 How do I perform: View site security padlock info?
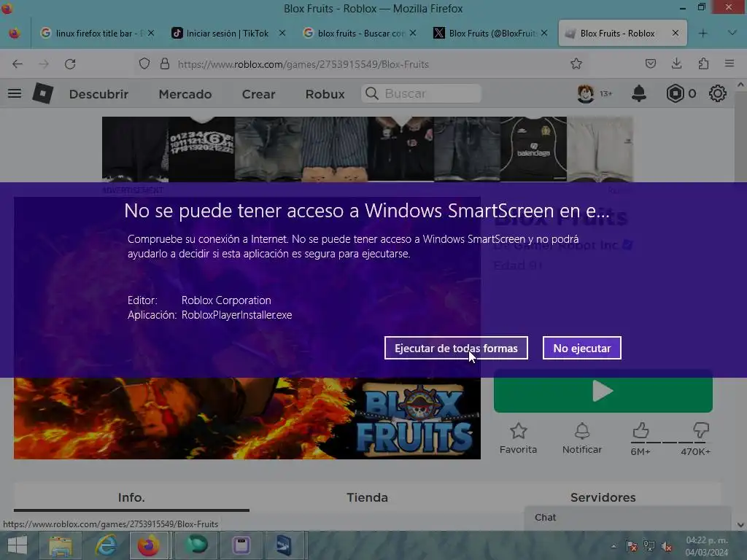tap(165, 64)
